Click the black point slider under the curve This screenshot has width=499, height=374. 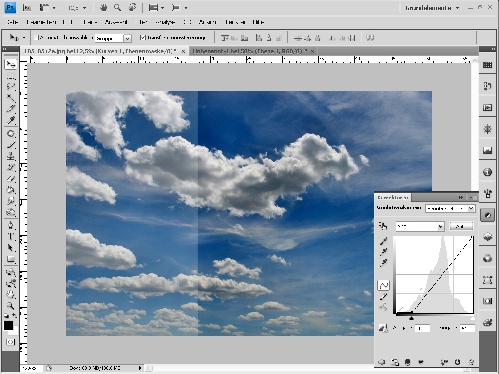[x=411, y=318]
